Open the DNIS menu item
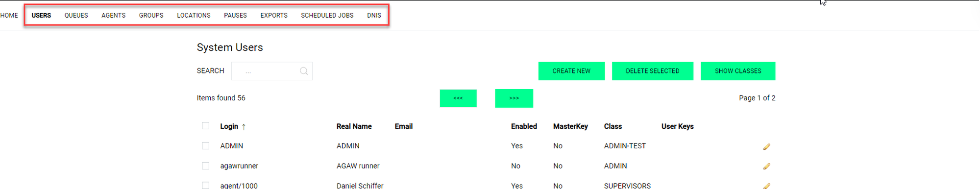 (374, 15)
